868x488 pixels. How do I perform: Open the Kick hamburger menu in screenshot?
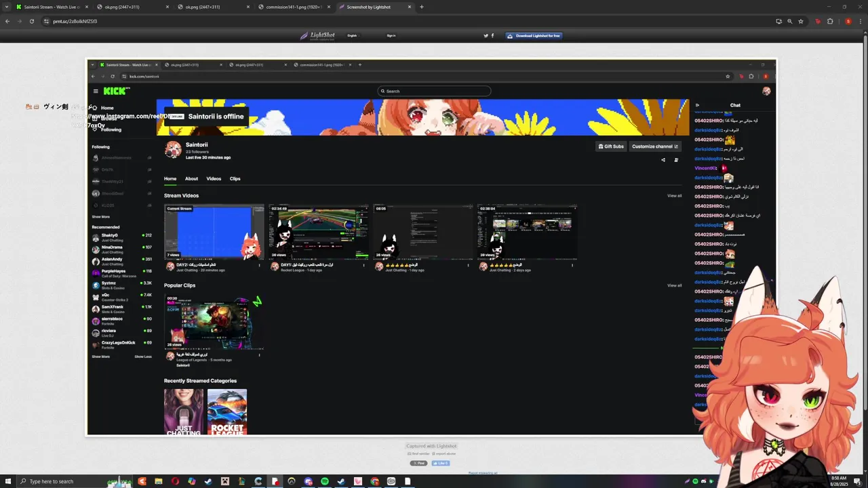tap(96, 91)
